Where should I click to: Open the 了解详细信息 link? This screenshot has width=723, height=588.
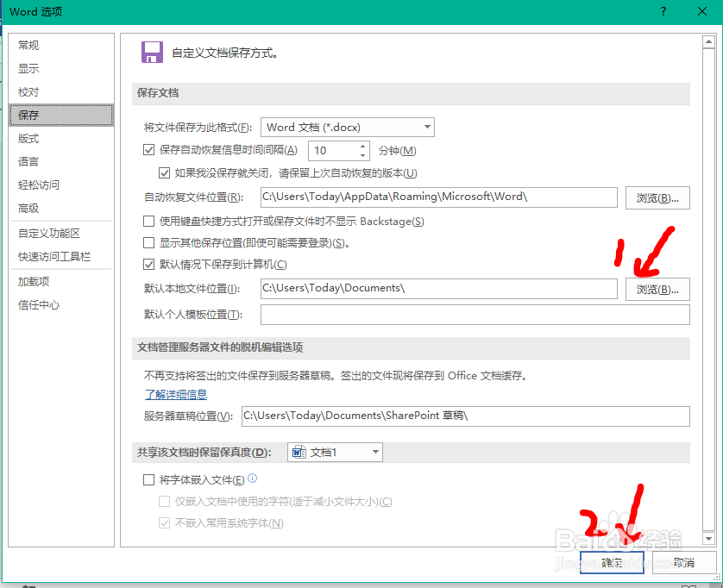[x=176, y=395]
